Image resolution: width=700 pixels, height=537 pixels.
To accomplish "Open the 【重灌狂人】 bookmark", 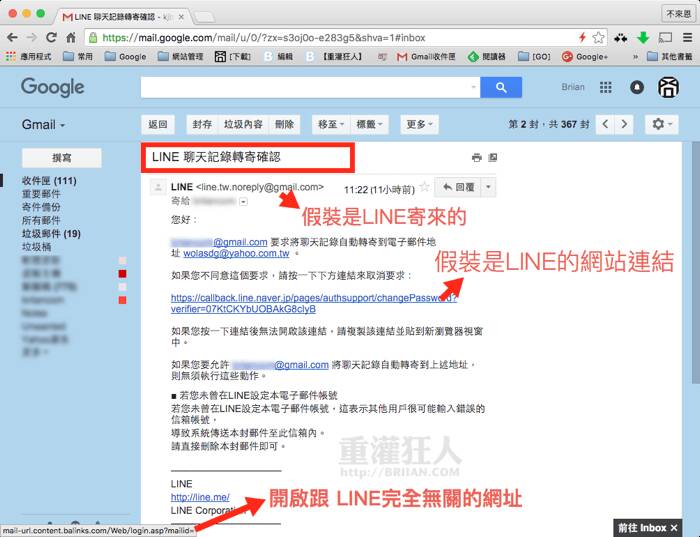I will (335, 57).
